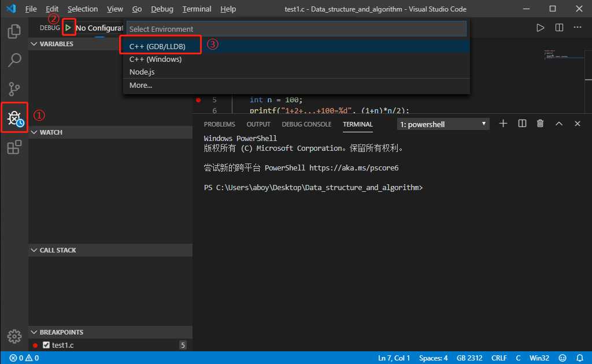Open the Edit menu
This screenshot has height=364, width=592.
52,9
